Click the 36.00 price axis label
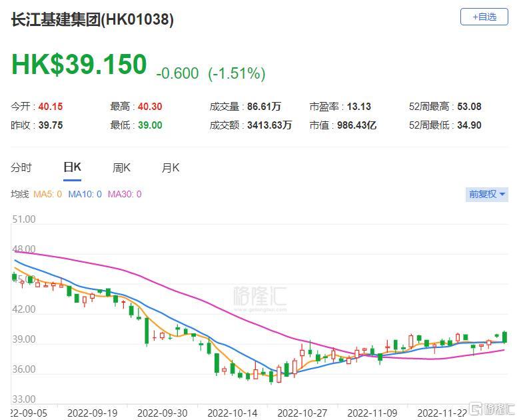 [24, 369]
